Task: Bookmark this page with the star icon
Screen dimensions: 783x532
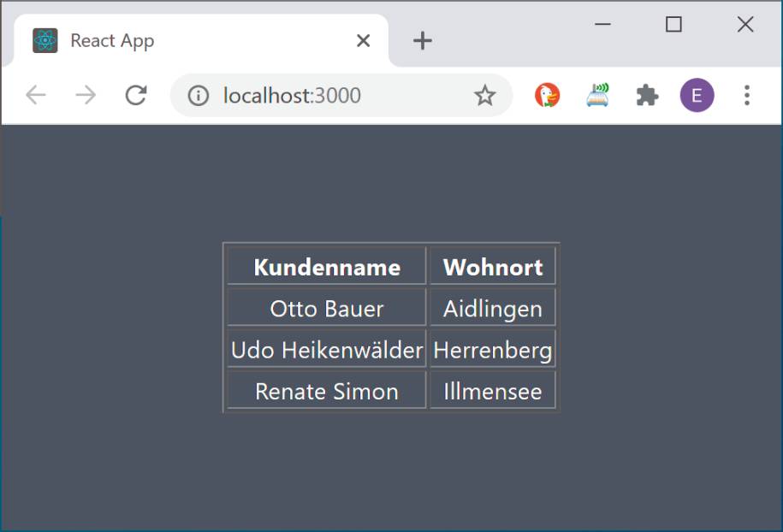Action: coord(484,95)
